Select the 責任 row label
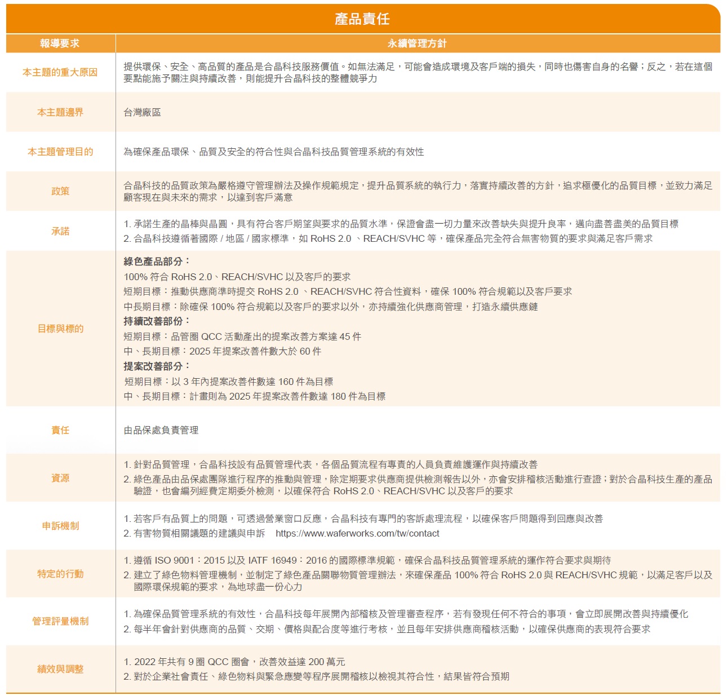The width and height of the screenshot is (728, 700). [60, 430]
